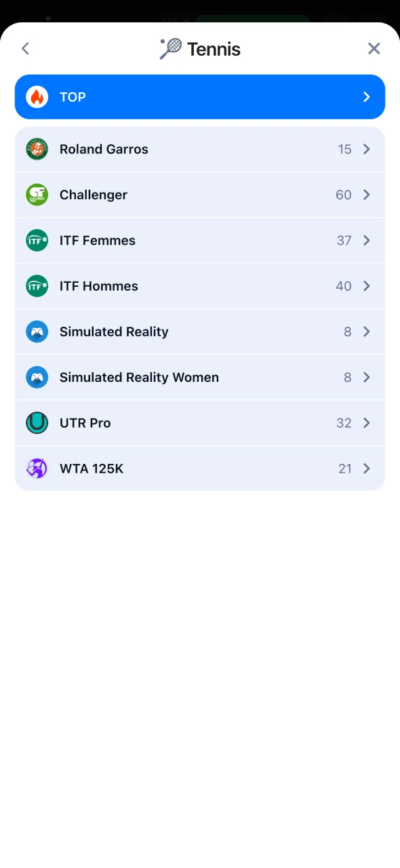Go back using the left arrow

26,49
